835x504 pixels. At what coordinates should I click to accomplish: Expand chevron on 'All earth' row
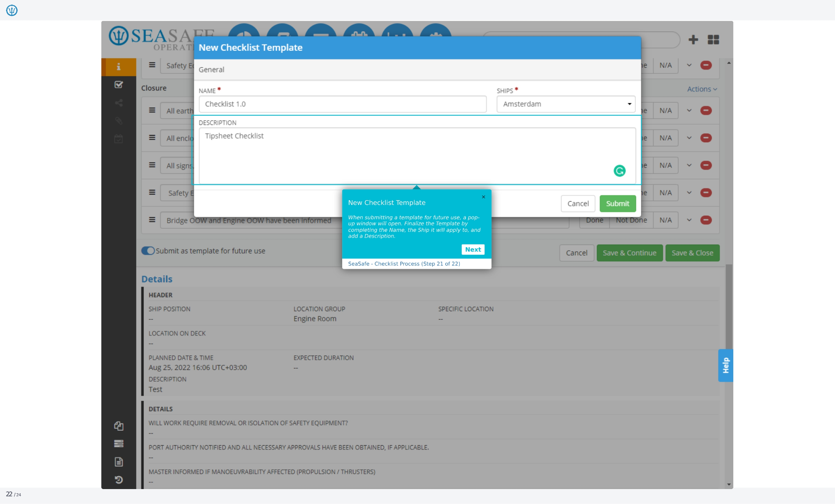689,111
